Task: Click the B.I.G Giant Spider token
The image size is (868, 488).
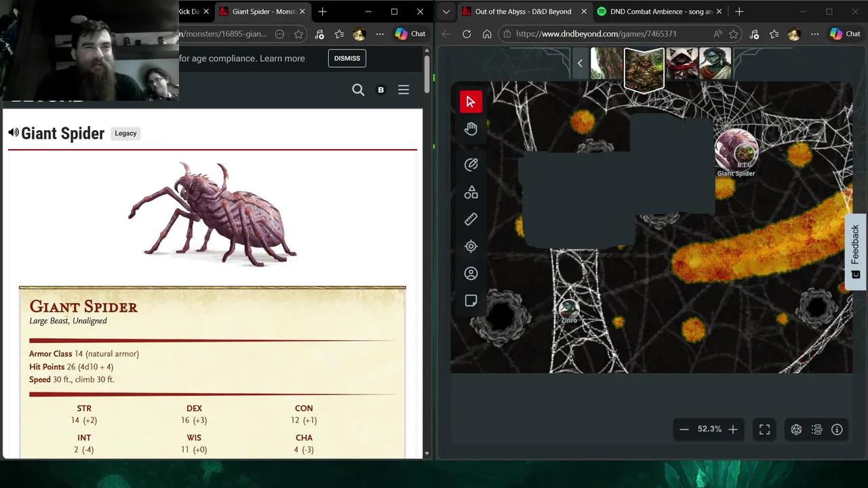Action: 736,150
